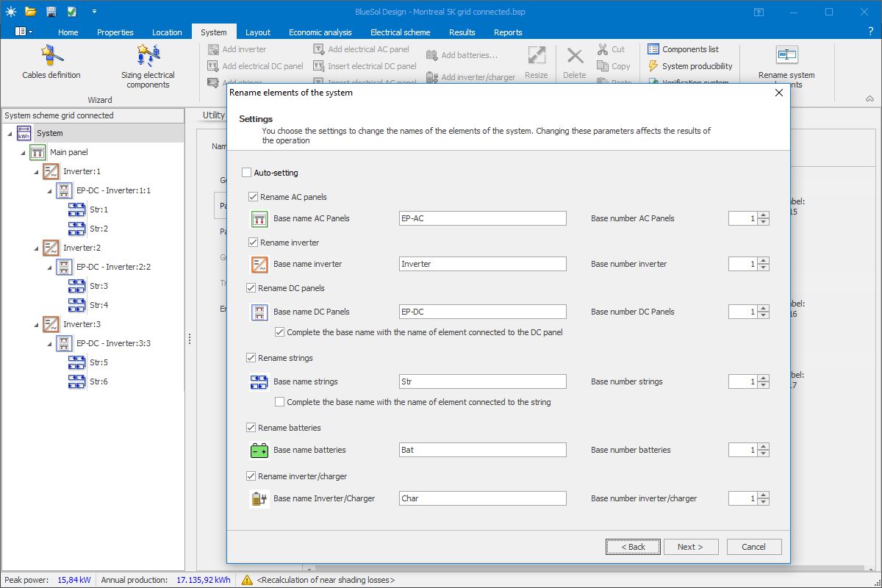Click Insert electrical DC panel
Image resolution: width=882 pixels, height=588 pixels.
[365, 66]
